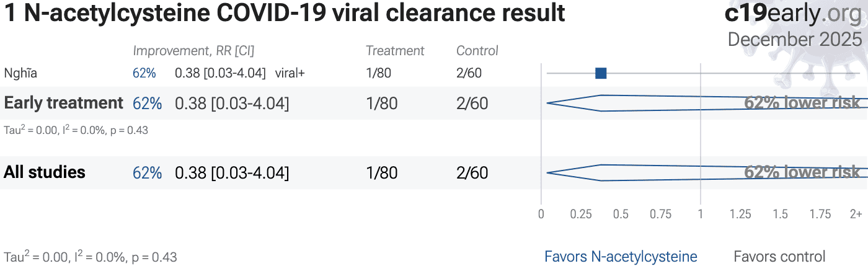The image size is (868, 266).
Task: Open the Nghĩa study name
Action: 20,73
